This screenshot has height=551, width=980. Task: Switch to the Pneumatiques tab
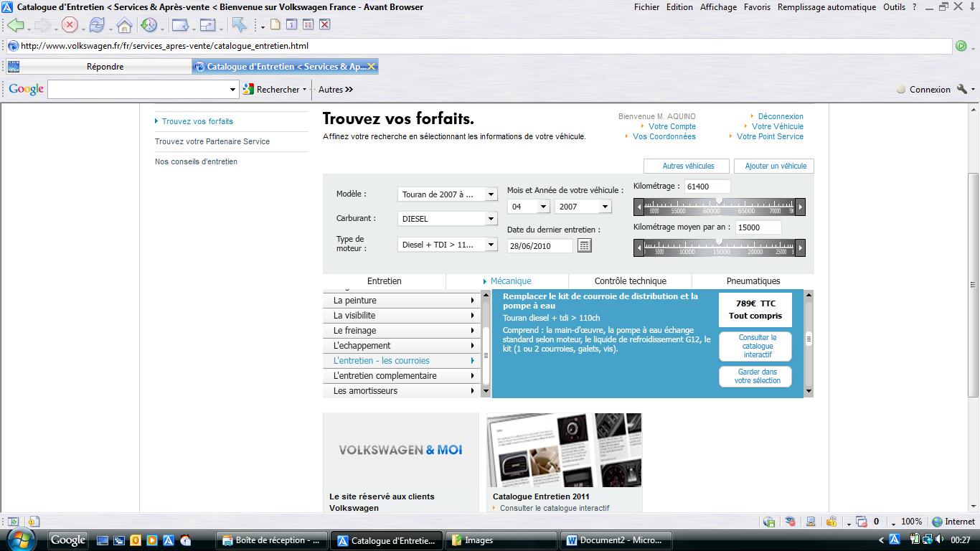pos(753,281)
